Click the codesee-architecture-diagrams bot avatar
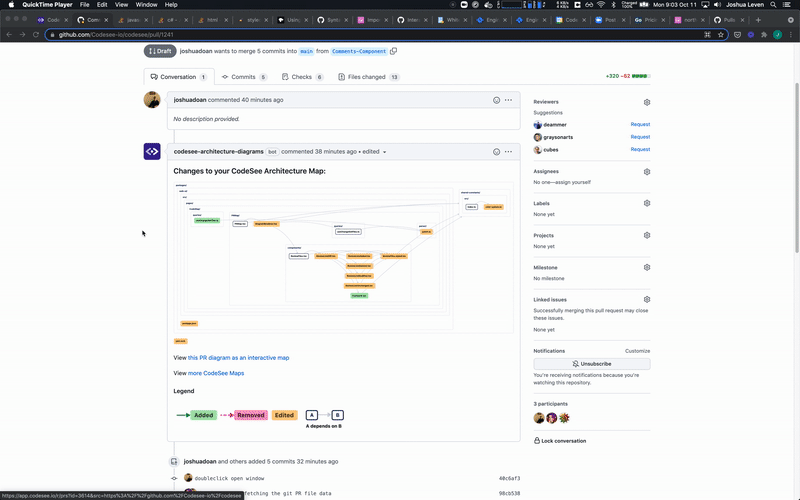Screen dimensions: 800x500 pos(152,152)
